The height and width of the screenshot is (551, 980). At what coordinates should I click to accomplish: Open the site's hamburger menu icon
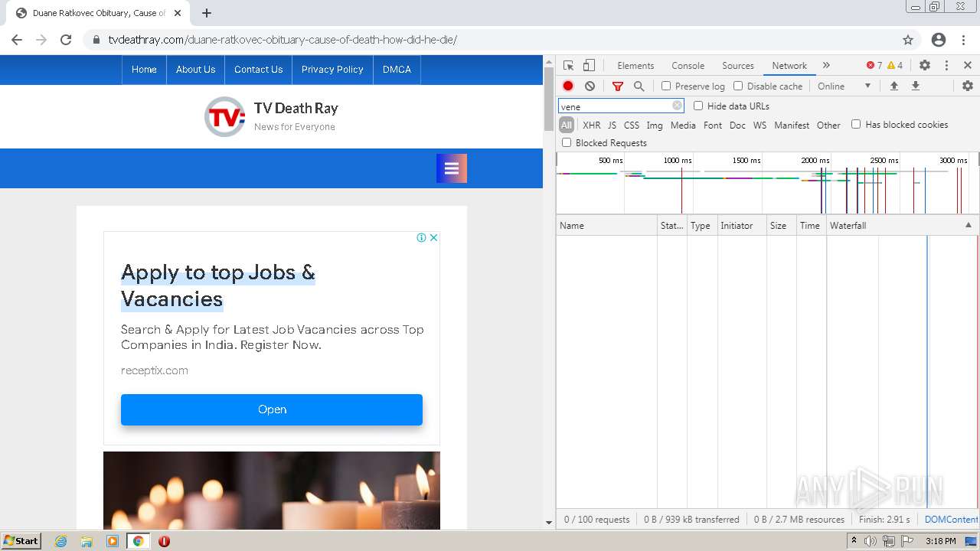coord(452,168)
